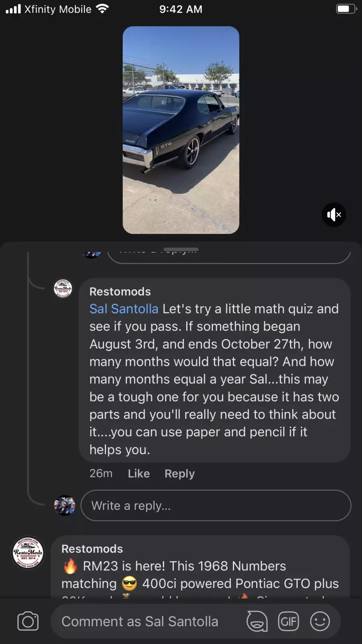Unmute the video with the speaker icon
This screenshot has height=644, width=362.
[x=334, y=215]
